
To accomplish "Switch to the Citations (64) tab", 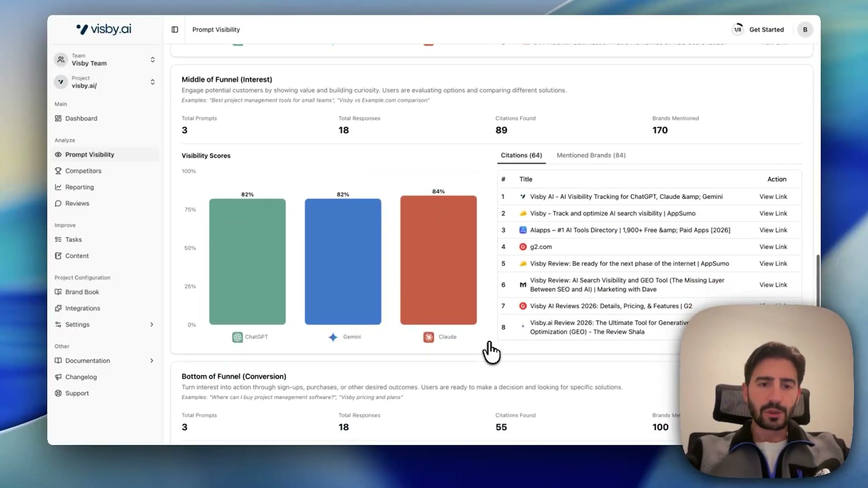I will [521, 155].
